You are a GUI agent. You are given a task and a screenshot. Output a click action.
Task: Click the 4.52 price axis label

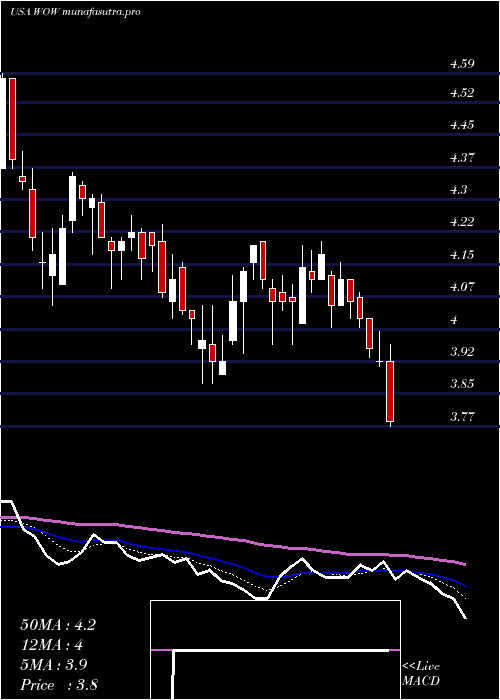click(462, 93)
